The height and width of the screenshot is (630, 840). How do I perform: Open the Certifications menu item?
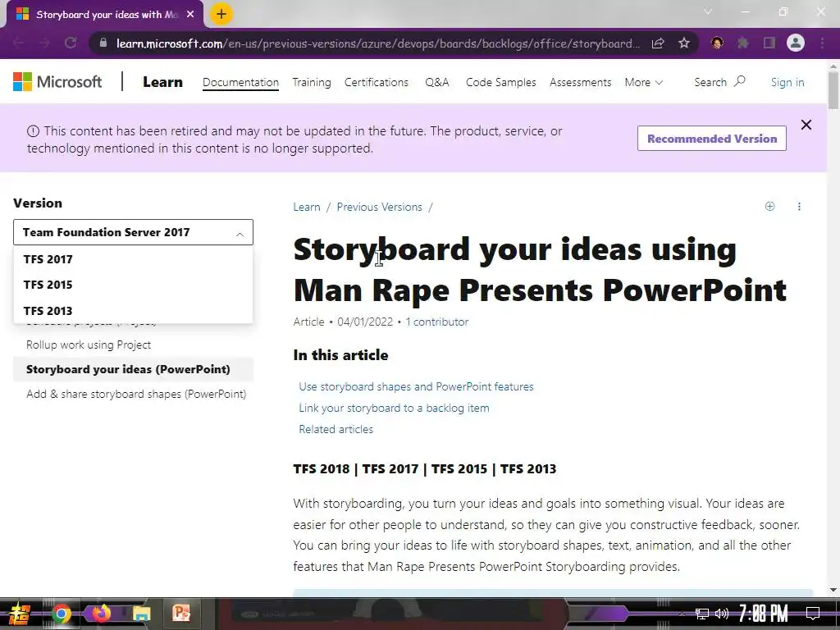click(376, 82)
